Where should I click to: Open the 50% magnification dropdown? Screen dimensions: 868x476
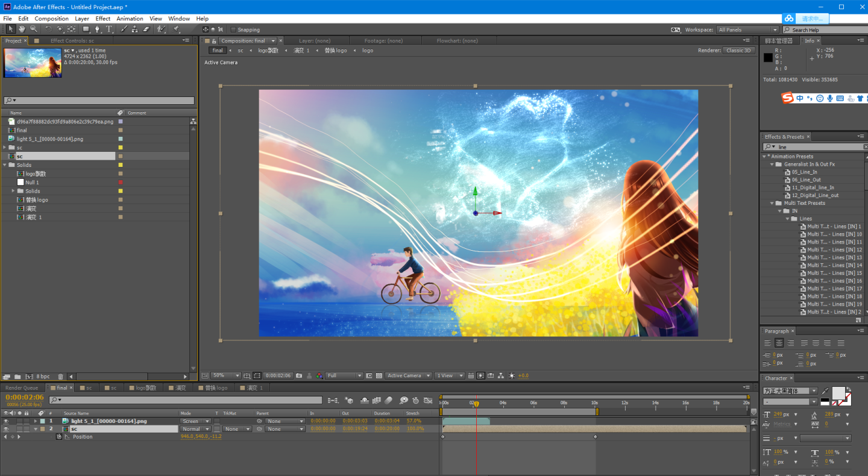tap(226, 375)
